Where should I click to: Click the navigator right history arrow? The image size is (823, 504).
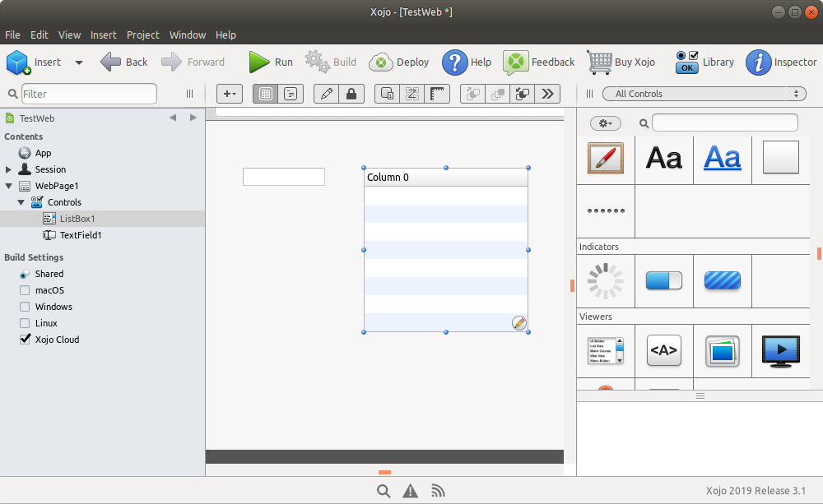[193, 118]
